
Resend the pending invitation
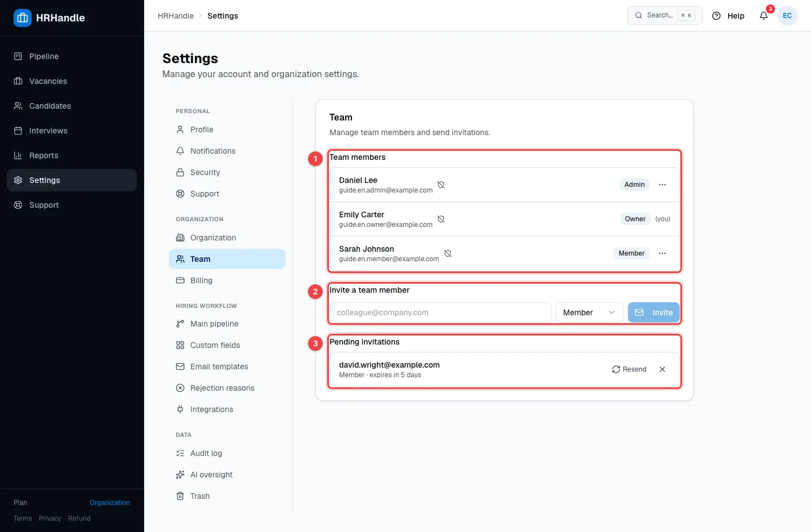pyautogui.click(x=629, y=369)
